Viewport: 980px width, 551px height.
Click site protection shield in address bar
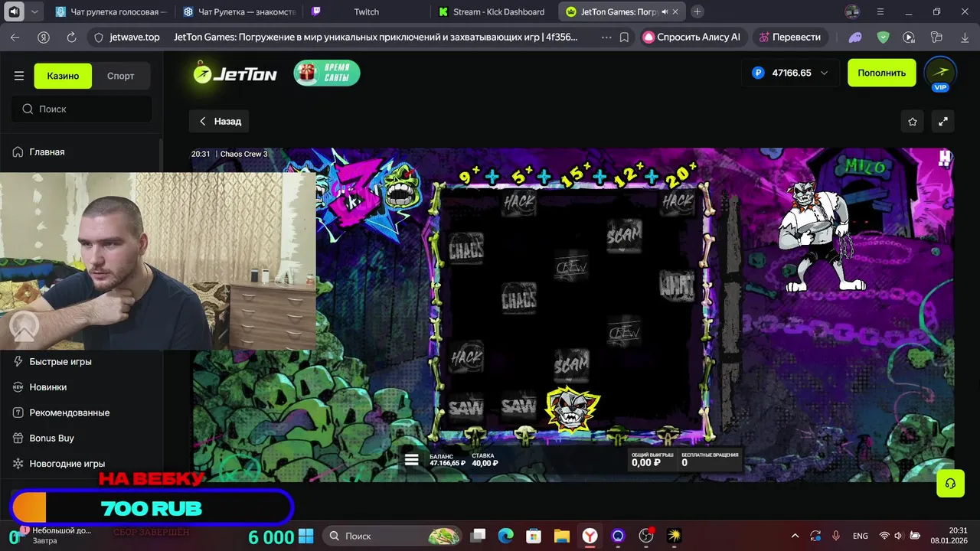pyautogui.click(x=98, y=37)
